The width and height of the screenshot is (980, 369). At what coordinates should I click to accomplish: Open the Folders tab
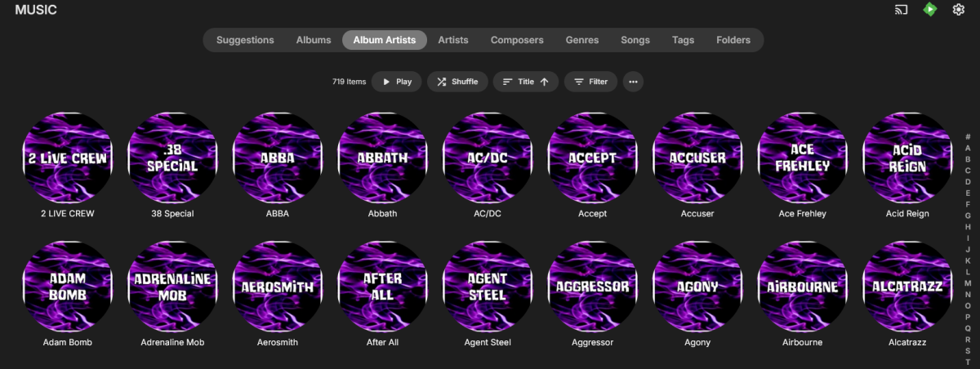[x=733, y=40]
